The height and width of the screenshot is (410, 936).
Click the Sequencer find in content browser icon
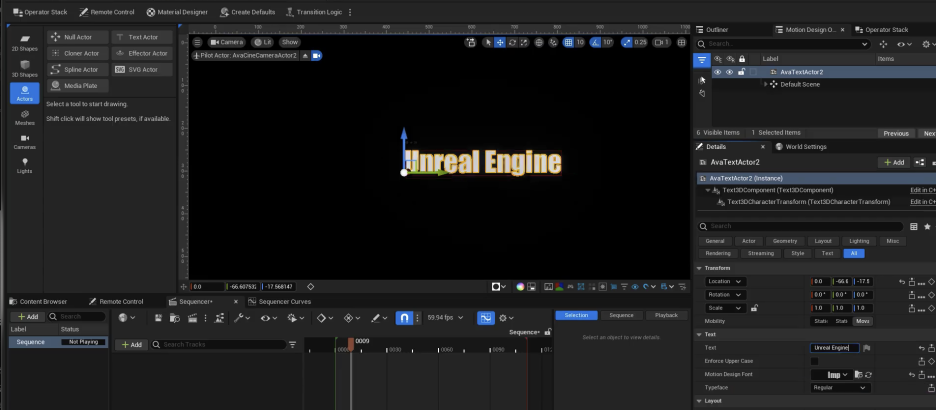175,318
